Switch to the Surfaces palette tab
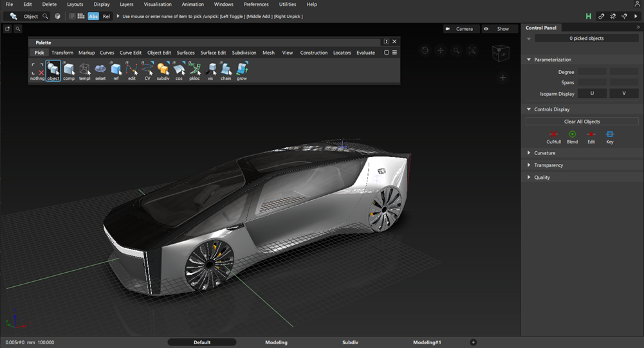This screenshot has width=644, height=348. point(185,53)
